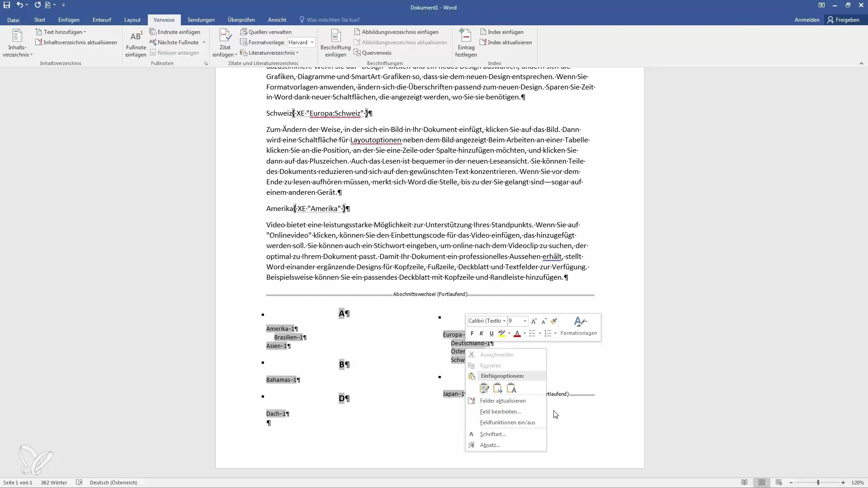Paste keeping source formatting option
This screenshot has width=868, height=488.
click(484, 388)
